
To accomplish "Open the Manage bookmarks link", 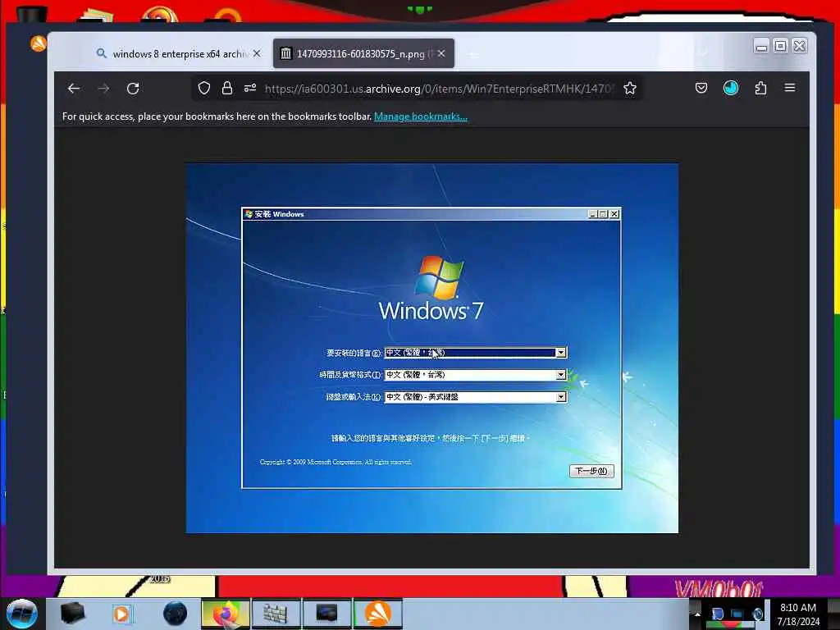I will [421, 116].
